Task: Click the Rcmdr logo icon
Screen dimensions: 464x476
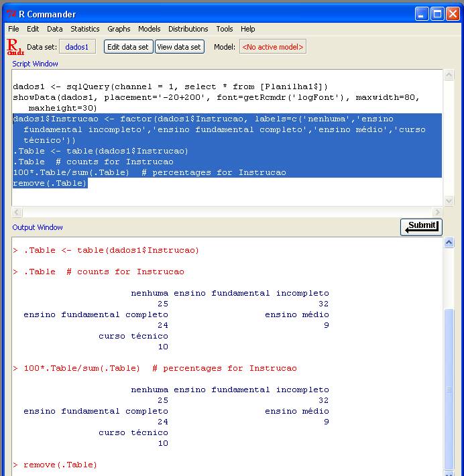Action: coord(15,47)
